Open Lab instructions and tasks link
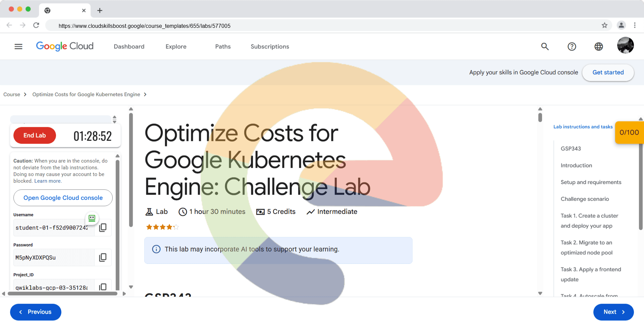The image size is (644, 327). pos(583,127)
